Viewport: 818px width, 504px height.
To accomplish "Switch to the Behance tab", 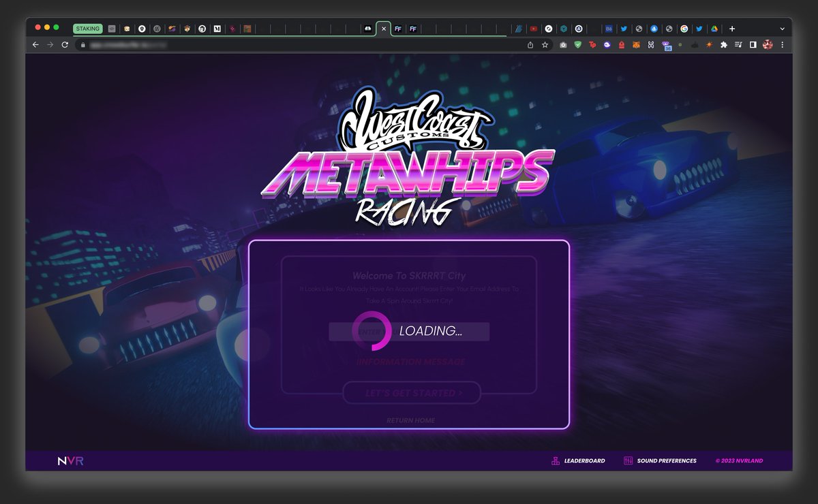I will click(x=609, y=29).
